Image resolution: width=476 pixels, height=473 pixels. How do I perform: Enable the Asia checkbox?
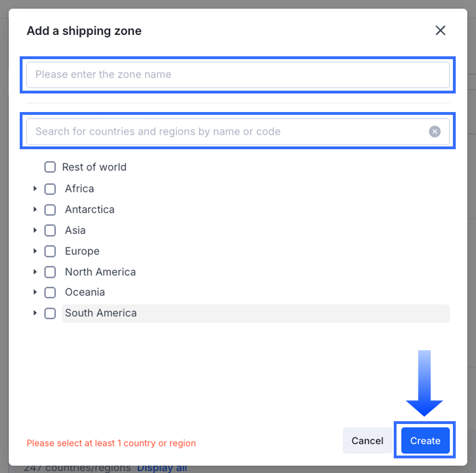click(x=50, y=230)
